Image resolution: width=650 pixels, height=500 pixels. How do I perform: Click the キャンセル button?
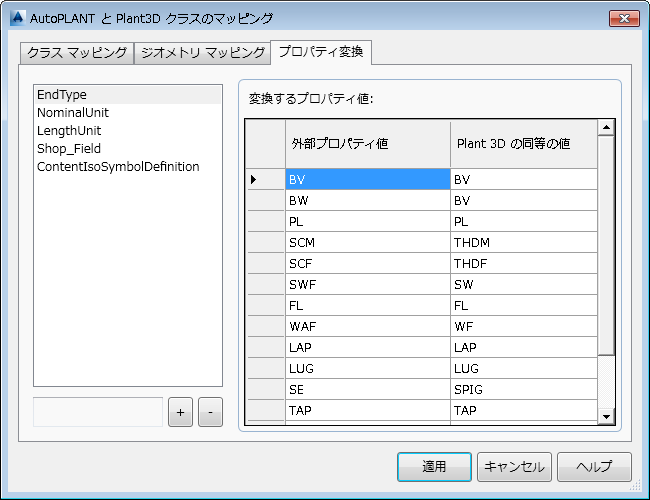point(514,467)
